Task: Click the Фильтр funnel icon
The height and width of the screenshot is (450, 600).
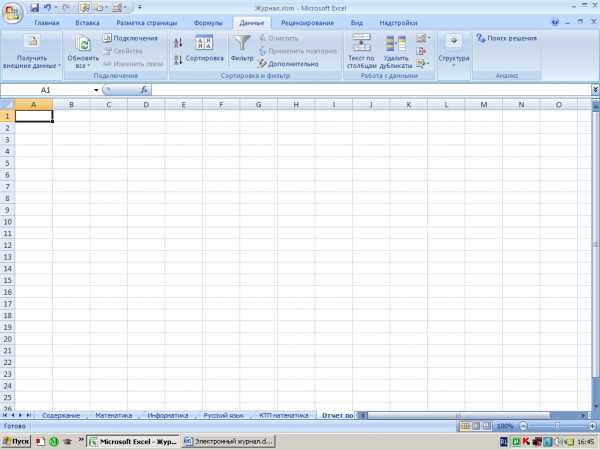Action: (242, 43)
